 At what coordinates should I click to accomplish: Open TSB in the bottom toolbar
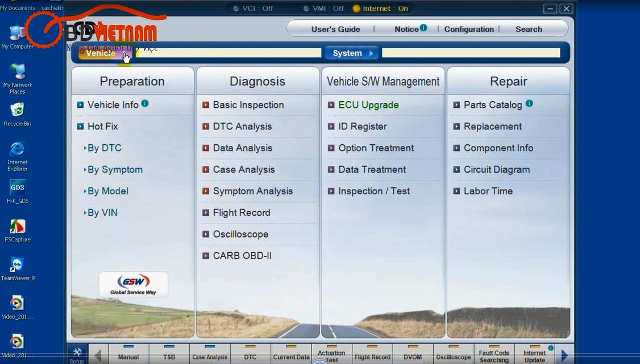coord(169,354)
